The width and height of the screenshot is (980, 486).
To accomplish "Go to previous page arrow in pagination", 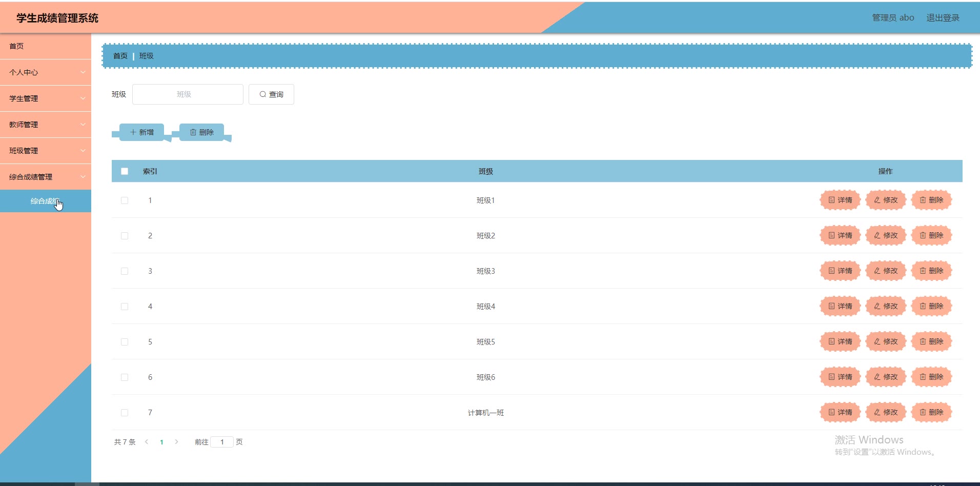I will (x=147, y=442).
